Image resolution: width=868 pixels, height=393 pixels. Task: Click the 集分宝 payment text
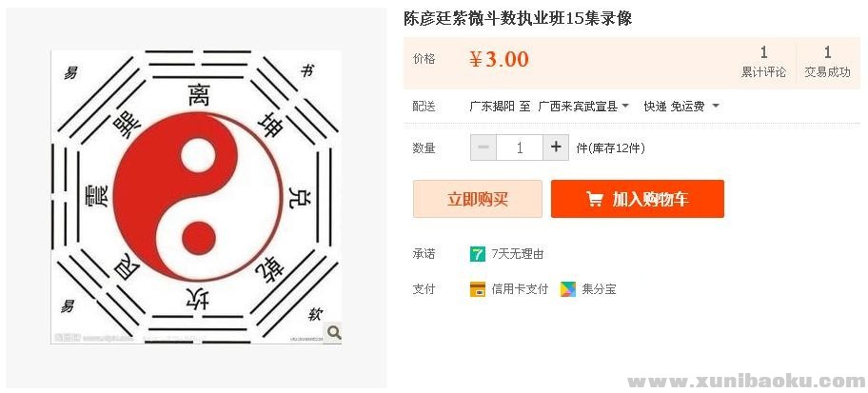click(600, 288)
